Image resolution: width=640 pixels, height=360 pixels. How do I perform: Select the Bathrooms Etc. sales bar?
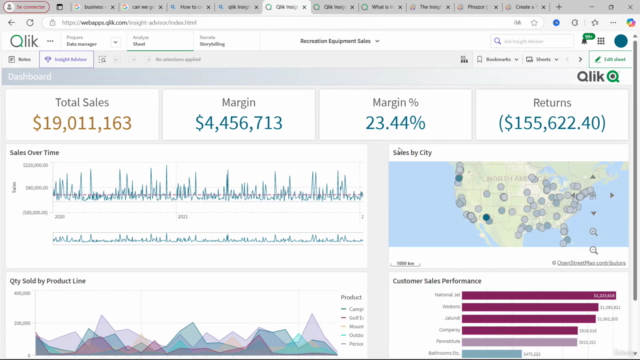[492, 353]
